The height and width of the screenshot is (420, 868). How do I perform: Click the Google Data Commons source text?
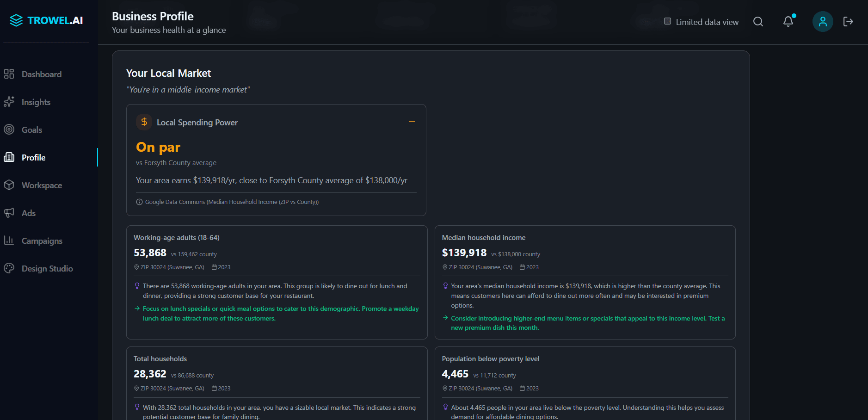[232, 202]
